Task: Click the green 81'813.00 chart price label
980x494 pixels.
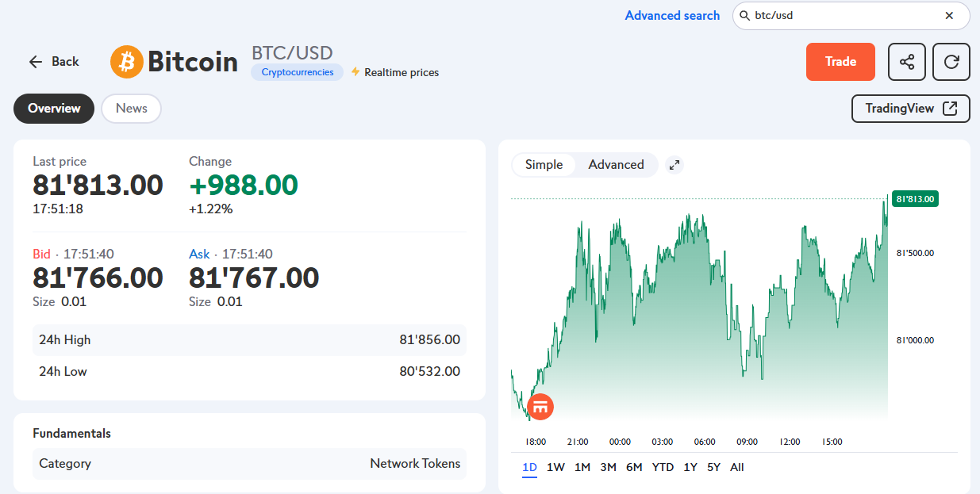Action: [915, 199]
